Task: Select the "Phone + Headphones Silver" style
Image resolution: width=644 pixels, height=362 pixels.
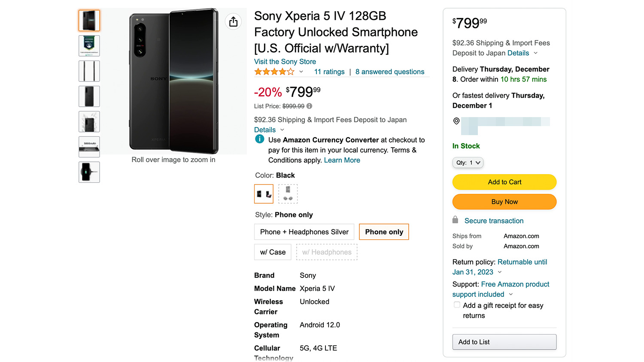Action: click(304, 232)
